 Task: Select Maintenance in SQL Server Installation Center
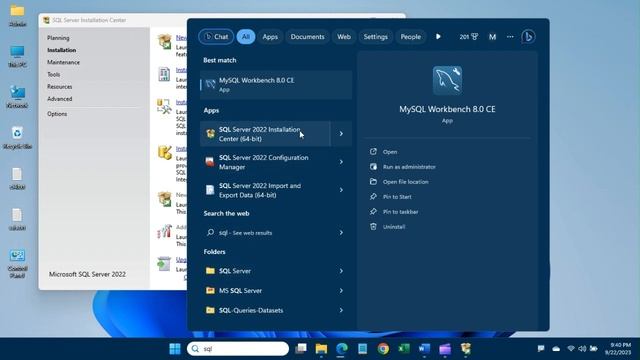[x=63, y=62]
